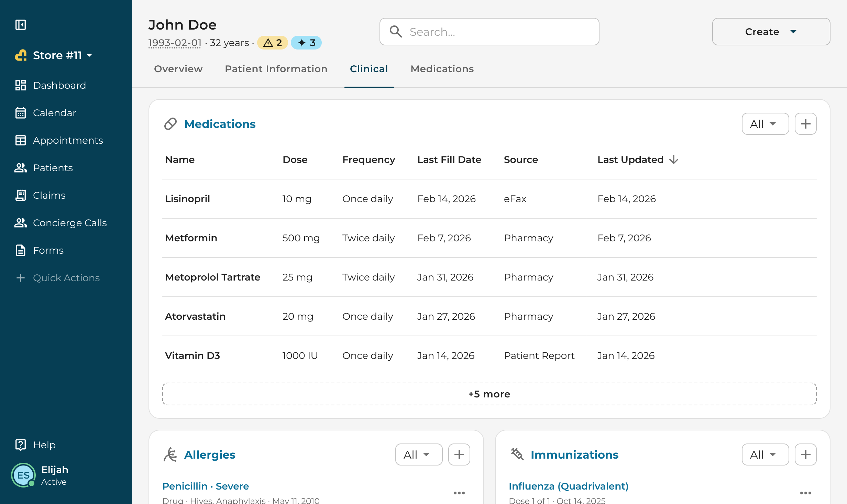Select the Atorvastatin row
Image resolution: width=847 pixels, height=504 pixels.
pos(489,316)
